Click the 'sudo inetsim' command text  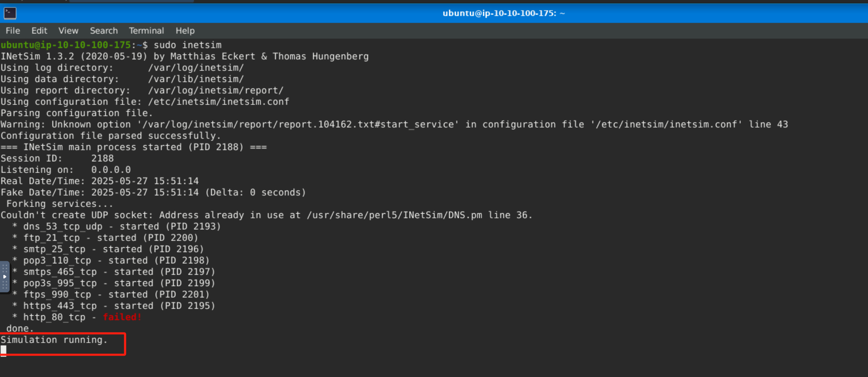tap(187, 45)
